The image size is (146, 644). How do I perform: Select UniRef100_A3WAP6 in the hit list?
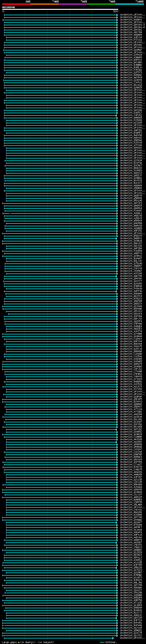point(131,58)
